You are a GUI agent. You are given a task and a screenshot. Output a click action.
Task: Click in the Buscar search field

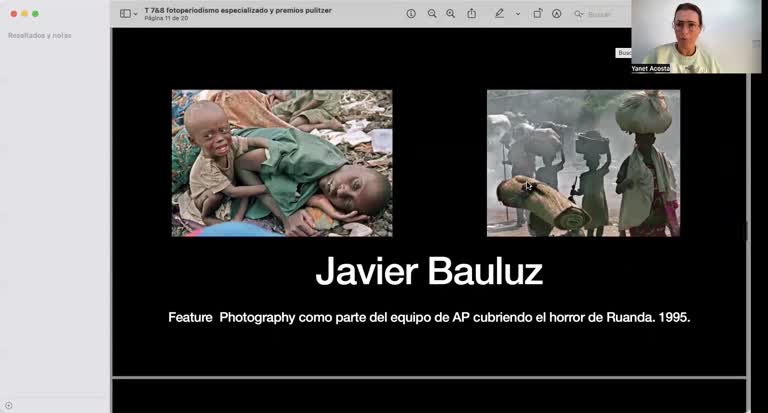[x=600, y=14]
